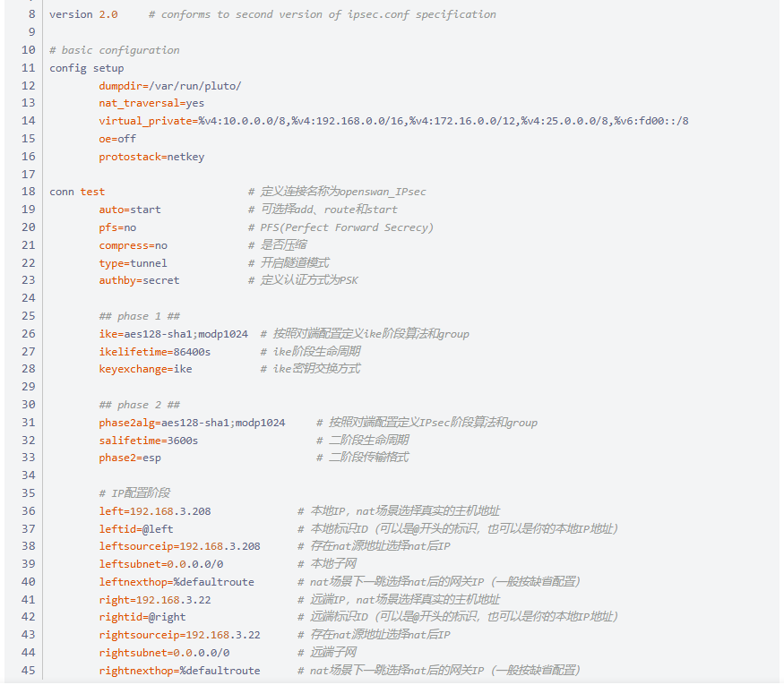Click the comment '# 定义认证方式为PSK'
The image size is (784, 685).
click(x=303, y=280)
